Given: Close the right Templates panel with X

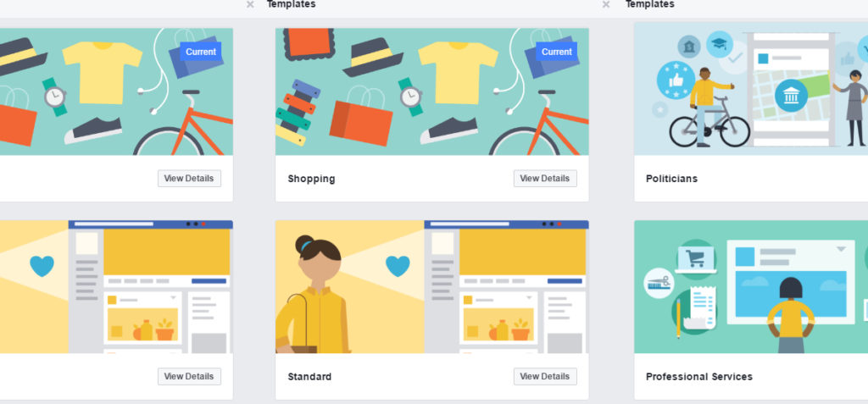Looking at the screenshot, I should pyautogui.click(x=606, y=4).
